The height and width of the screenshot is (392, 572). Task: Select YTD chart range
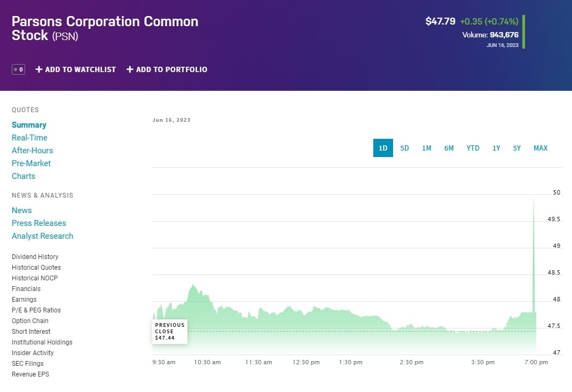[x=473, y=148]
